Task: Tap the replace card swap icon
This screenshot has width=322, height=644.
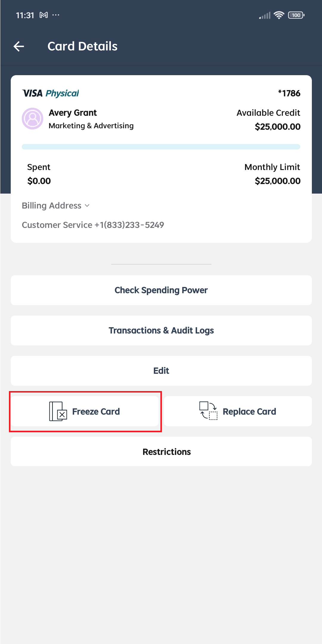Action: 208,411
